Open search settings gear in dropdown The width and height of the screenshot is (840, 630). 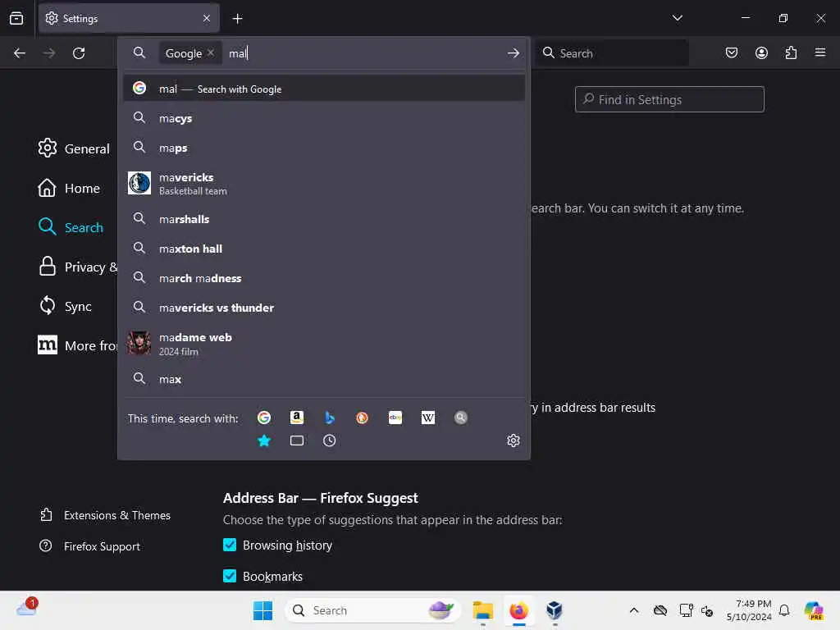click(x=514, y=441)
